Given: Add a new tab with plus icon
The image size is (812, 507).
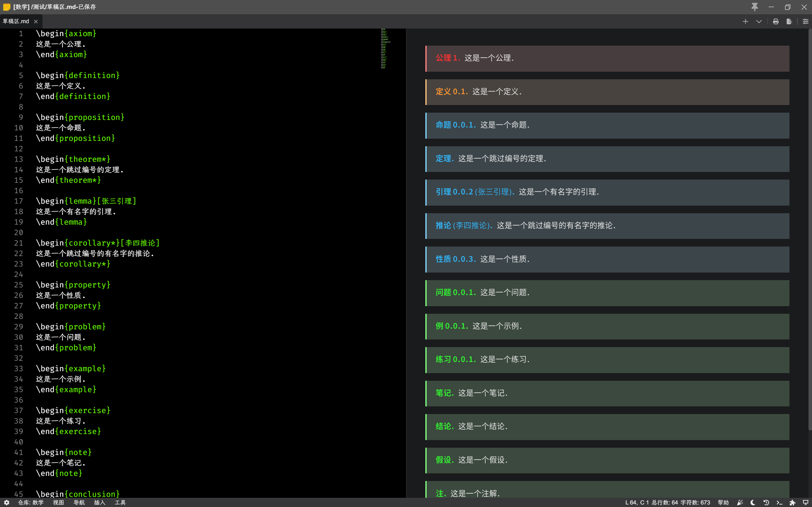Looking at the screenshot, I should [745, 22].
